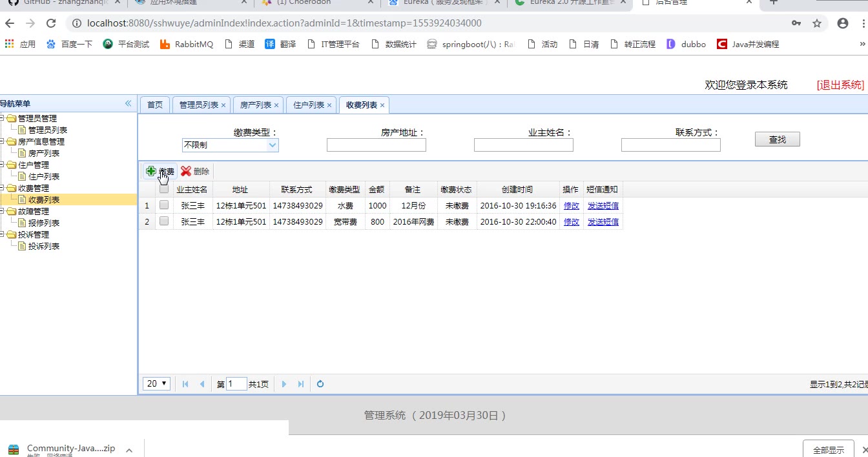This screenshot has width=868, height=457.
Task: Tick the checkbox for the 宽带费 row
Action: [164, 221]
